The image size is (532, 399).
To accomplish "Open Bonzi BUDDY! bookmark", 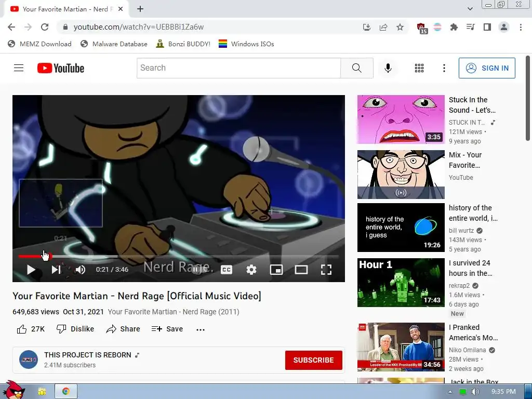I will [x=183, y=44].
